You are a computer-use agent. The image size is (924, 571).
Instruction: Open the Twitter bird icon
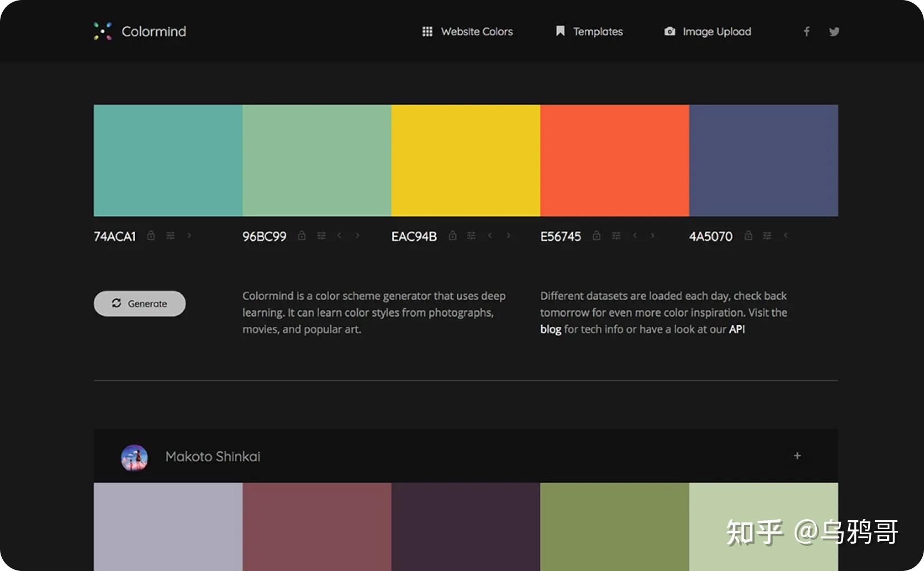coord(834,32)
